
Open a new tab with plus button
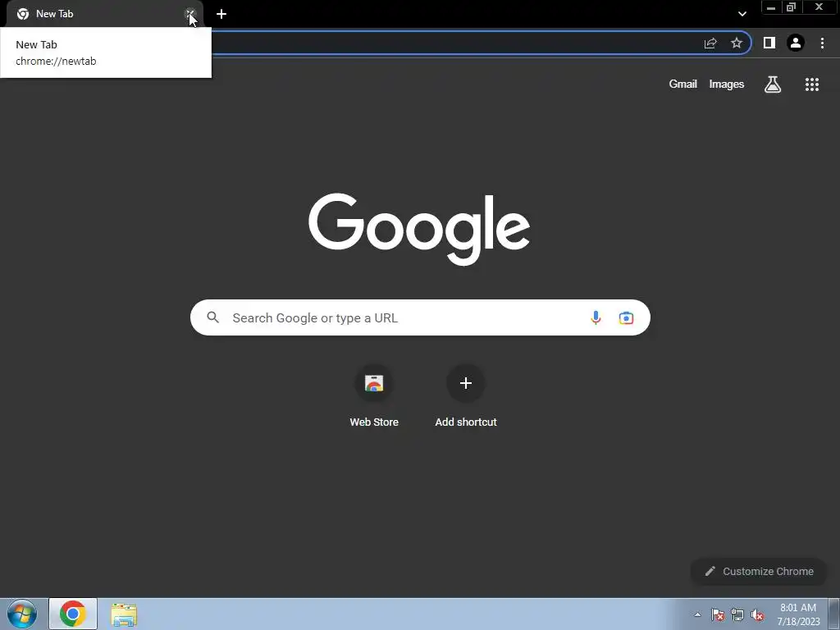[x=221, y=14]
